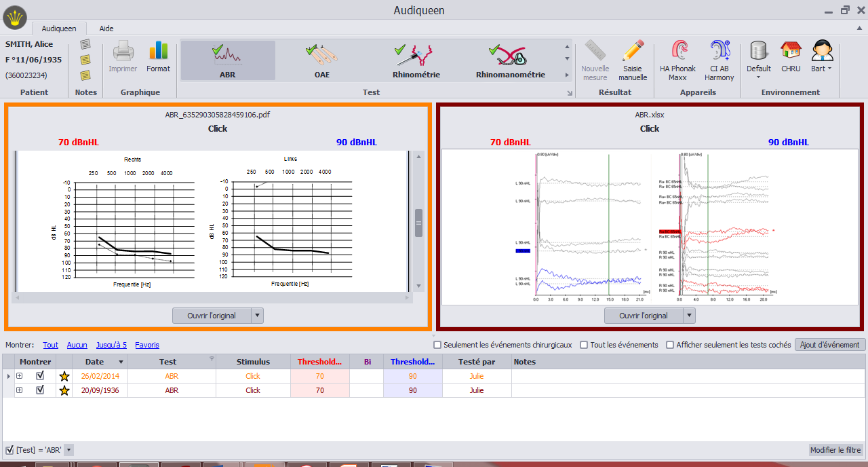Select the ABR test icon
Viewport: 868px width, 467px height.
[227, 60]
